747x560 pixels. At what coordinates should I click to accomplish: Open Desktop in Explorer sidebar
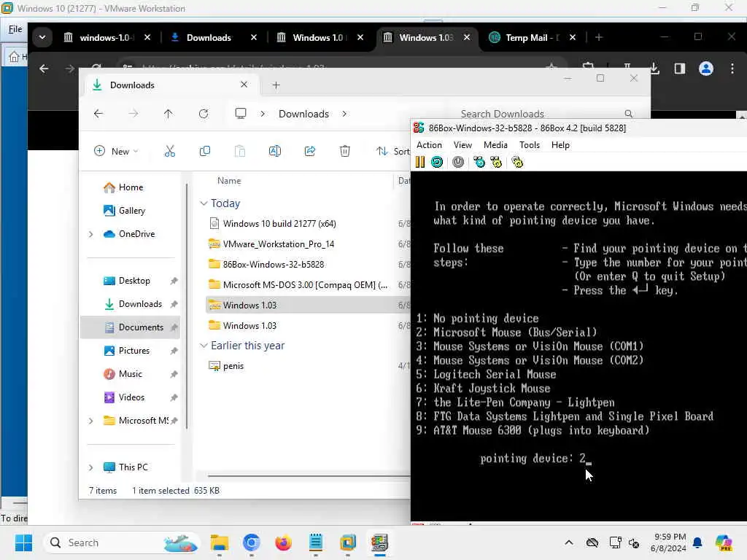(x=127, y=281)
